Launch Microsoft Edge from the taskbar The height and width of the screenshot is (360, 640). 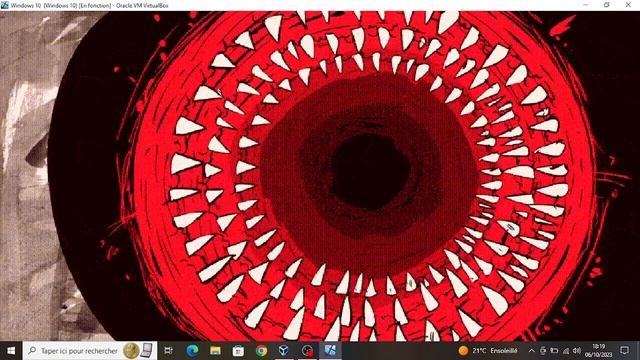pyautogui.click(x=192, y=351)
